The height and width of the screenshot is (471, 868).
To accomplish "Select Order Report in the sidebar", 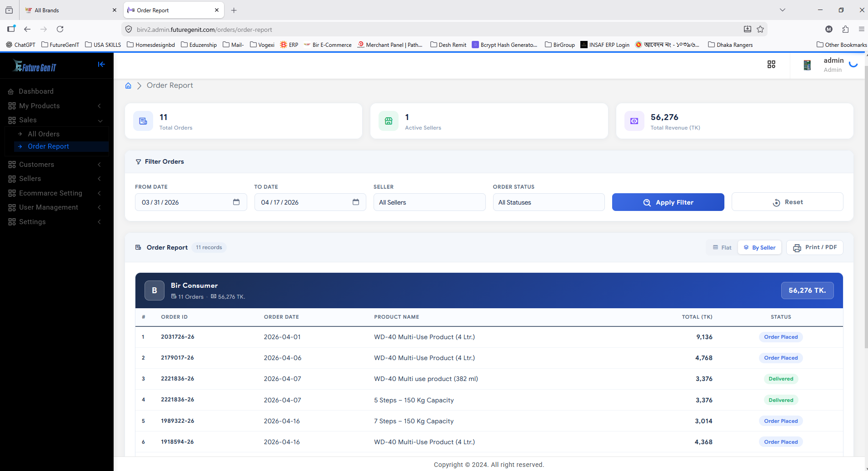I will (x=61, y=146).
